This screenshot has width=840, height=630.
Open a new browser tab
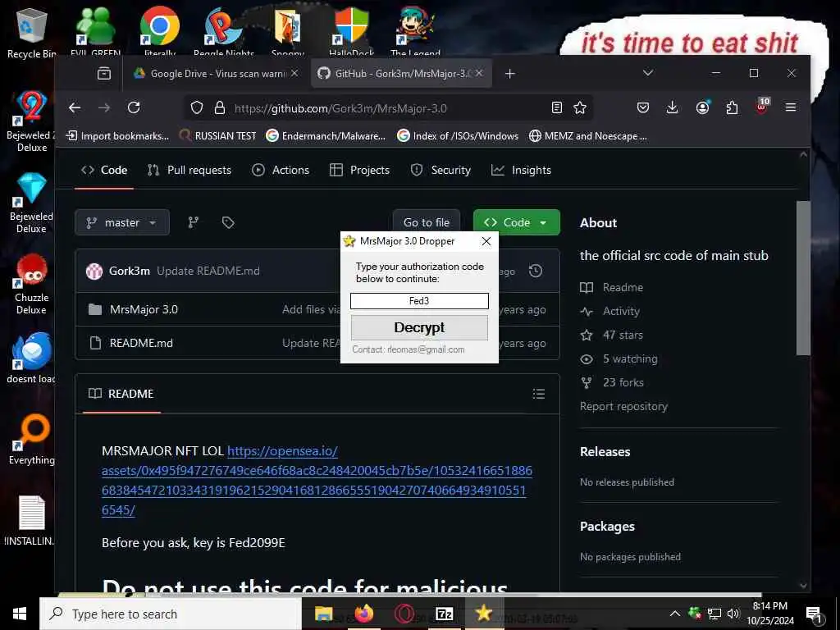510,73
